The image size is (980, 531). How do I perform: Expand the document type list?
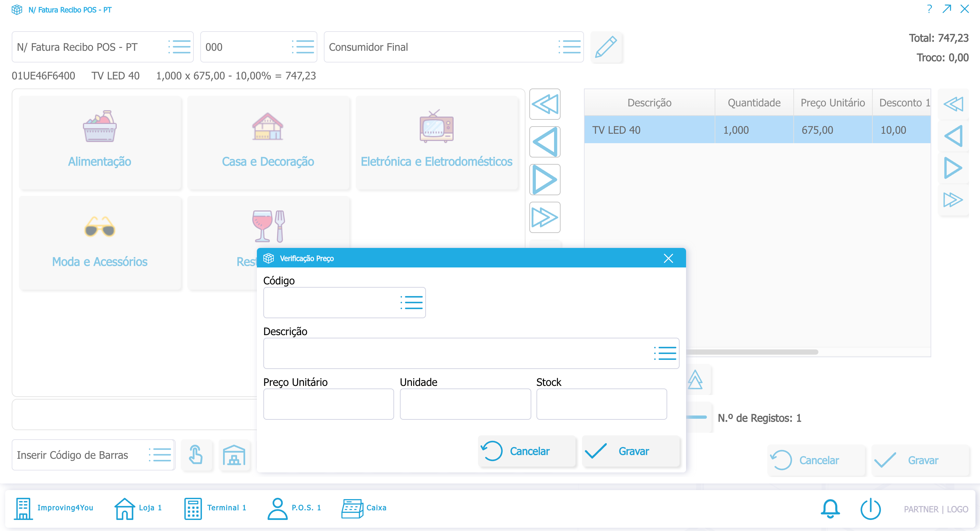point(179,47)
